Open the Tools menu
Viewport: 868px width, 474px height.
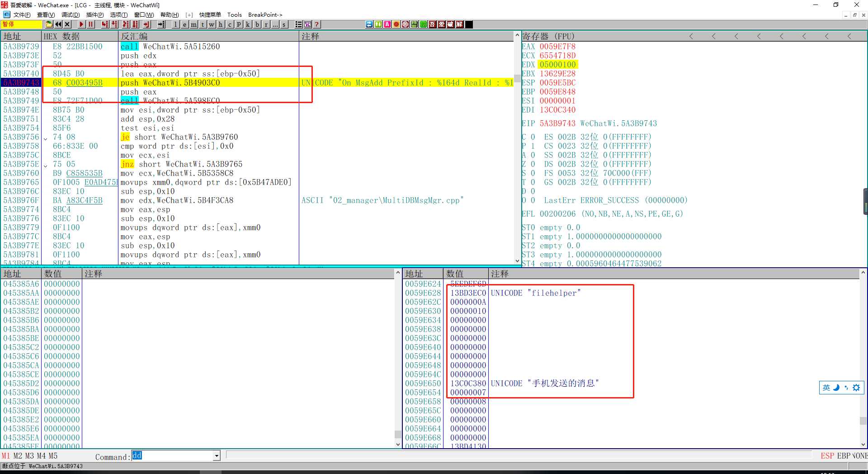235,15
